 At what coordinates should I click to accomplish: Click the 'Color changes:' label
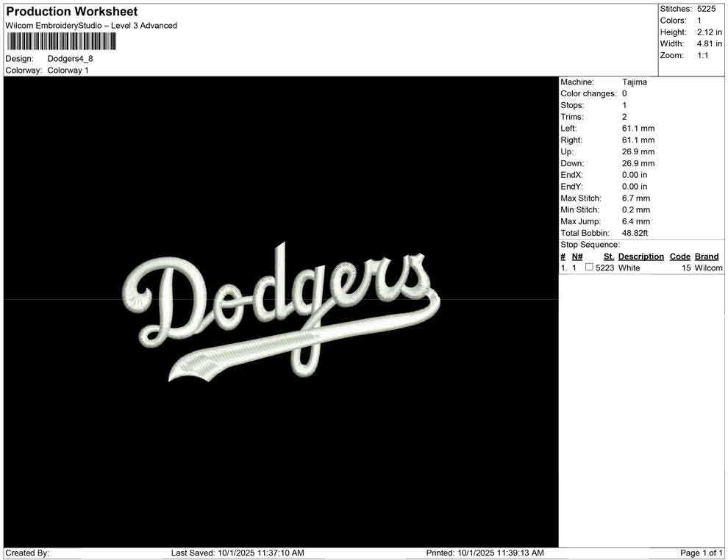[x=588, y=94]
